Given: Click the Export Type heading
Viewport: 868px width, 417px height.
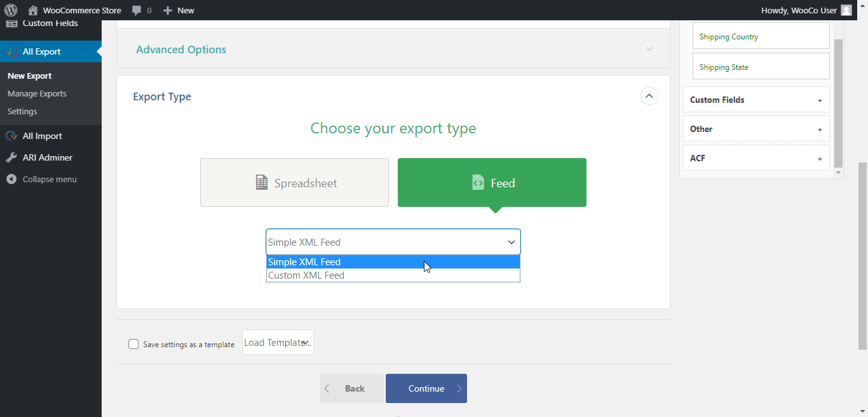Looking at the screenshot, I should tap(162, 96).
